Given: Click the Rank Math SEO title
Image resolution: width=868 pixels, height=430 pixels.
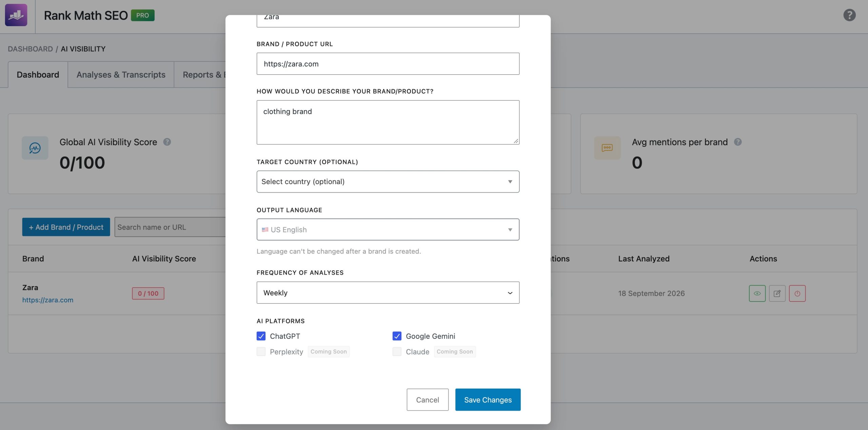Looking at the screenshot, I should point(86,15).
